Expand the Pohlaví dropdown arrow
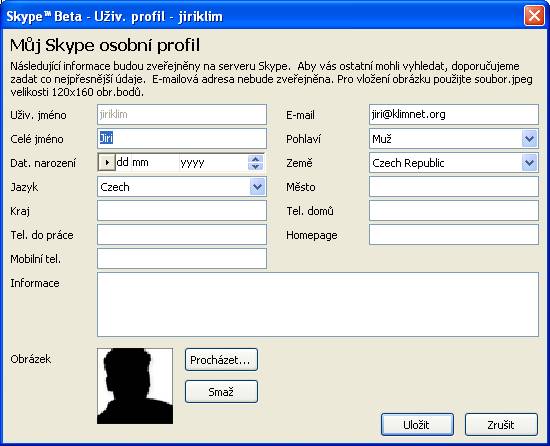 point(529,139)
